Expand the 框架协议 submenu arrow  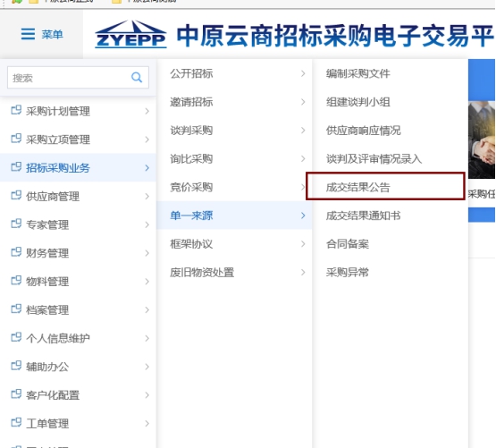pos(303,244)
